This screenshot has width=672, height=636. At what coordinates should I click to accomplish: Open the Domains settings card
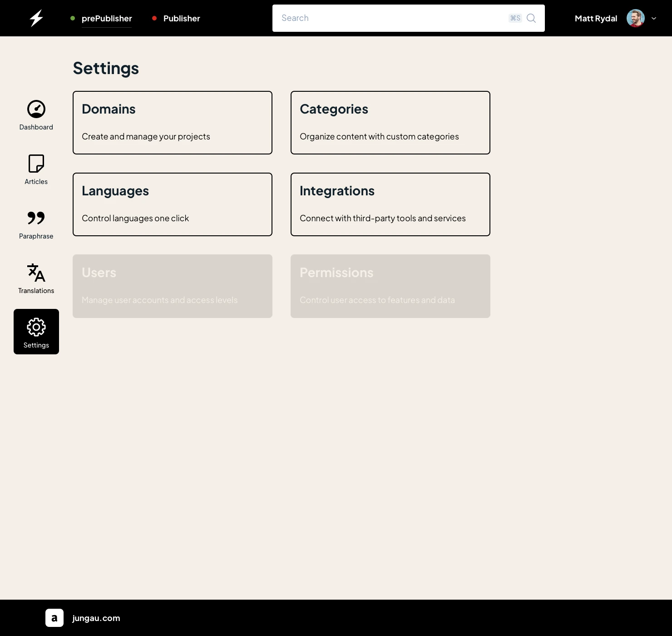pyautogui.click(x=173, y=123)
